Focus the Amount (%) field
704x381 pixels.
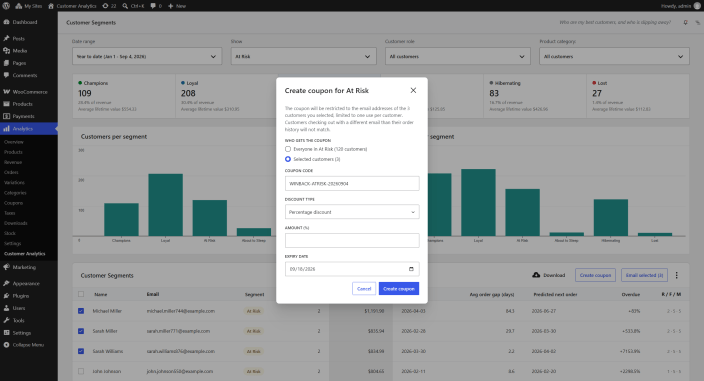click(x=352, y=241)
